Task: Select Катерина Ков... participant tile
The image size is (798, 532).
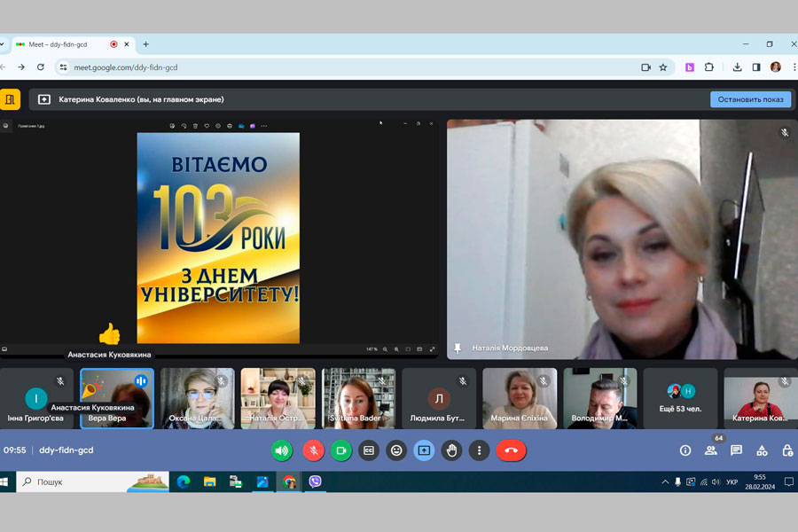Action: click(x=761, y=398)
